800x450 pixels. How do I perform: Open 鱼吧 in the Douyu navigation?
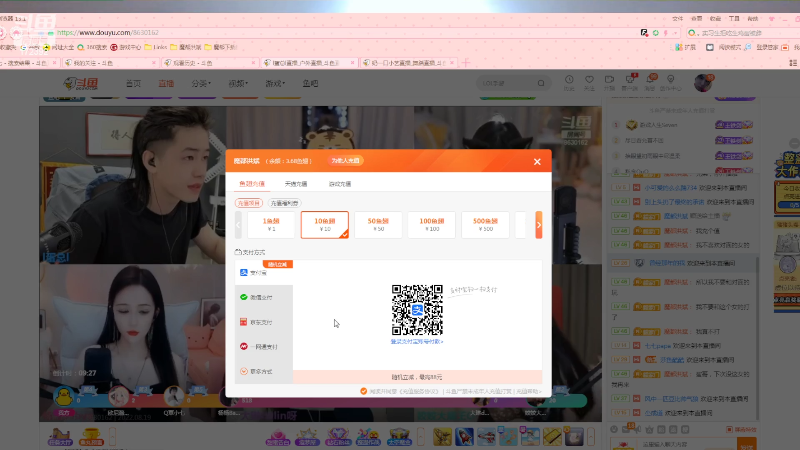pyautogui.click(x=310, y=83)
